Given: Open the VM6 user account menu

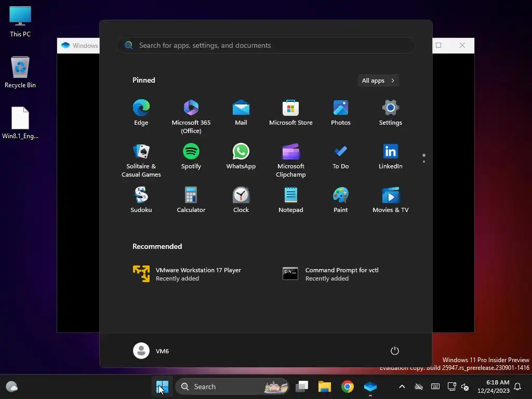Looking at the screenshot, I should pos(151,351).
